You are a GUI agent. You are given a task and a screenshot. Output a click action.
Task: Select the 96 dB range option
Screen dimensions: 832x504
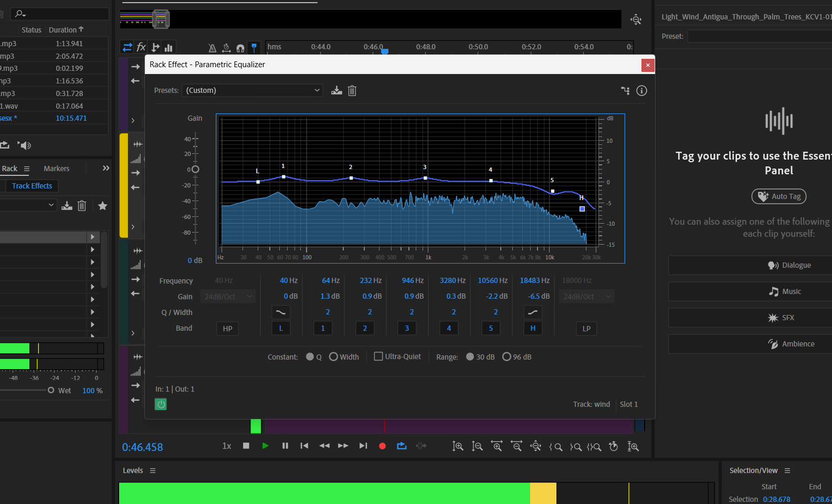[507, 357]
